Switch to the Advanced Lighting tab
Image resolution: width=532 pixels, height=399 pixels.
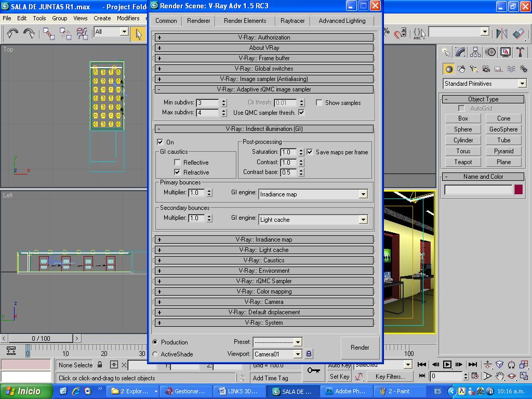[x=342, y=21]
